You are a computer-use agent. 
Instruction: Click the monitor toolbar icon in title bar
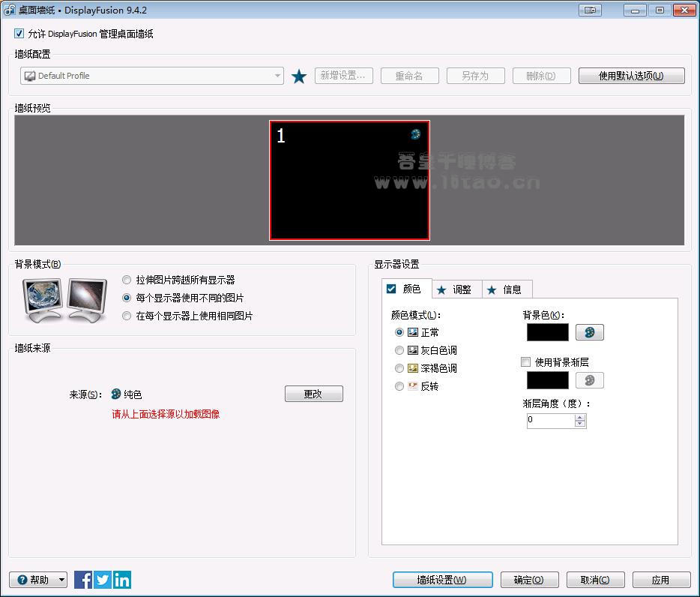coord(590,10)
